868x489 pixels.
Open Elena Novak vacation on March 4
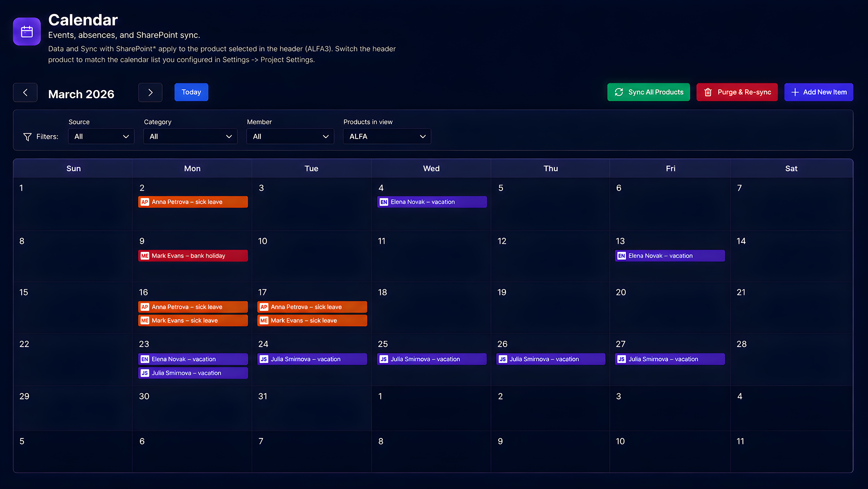coord(432,202)
